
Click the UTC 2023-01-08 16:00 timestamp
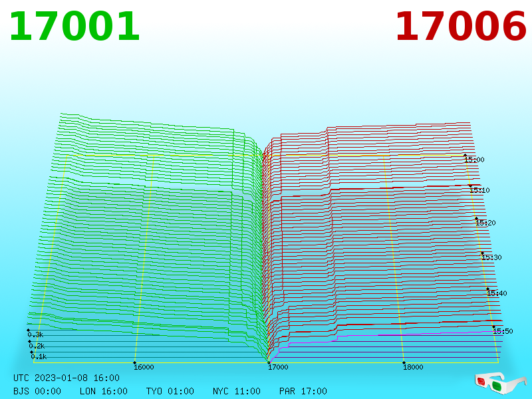[x=66, y=378]
